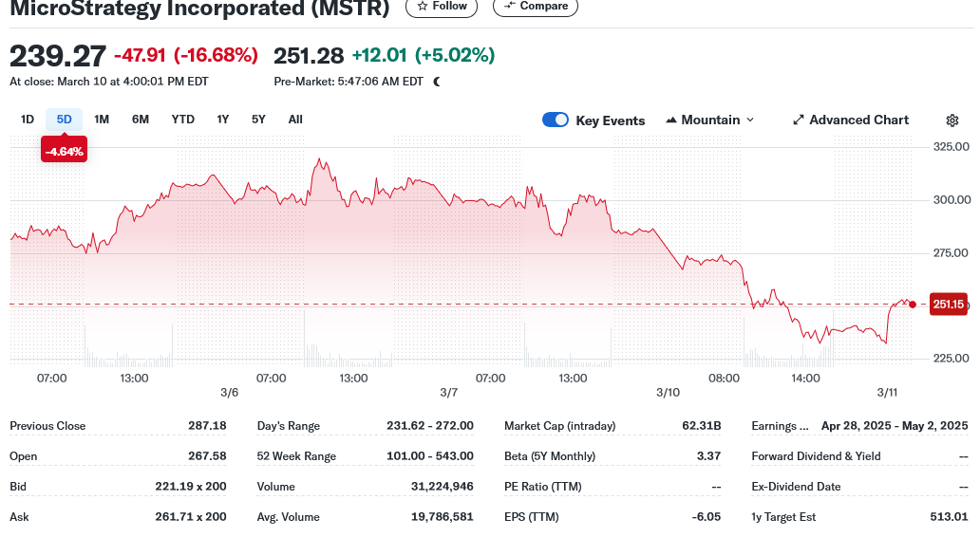
Task: Click the Open value 267.58
Action: click(x=207, y=456)
